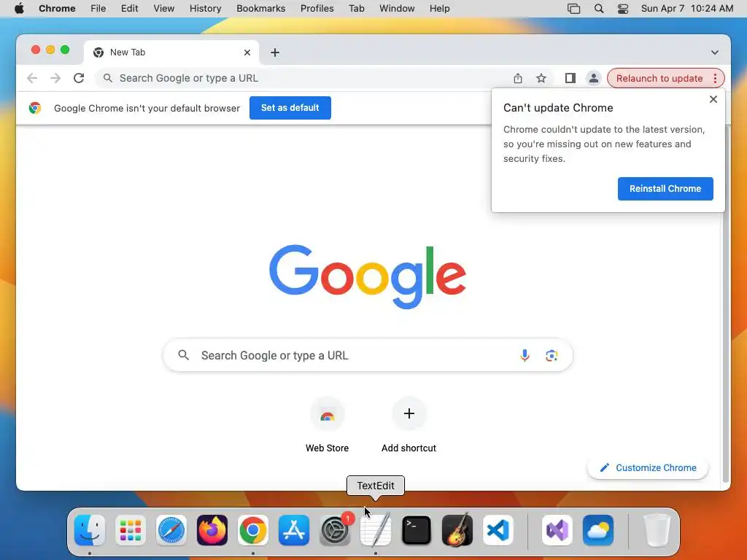Open the Edit menu
This screenshot has height=560, width=747.
pos(129,8)
